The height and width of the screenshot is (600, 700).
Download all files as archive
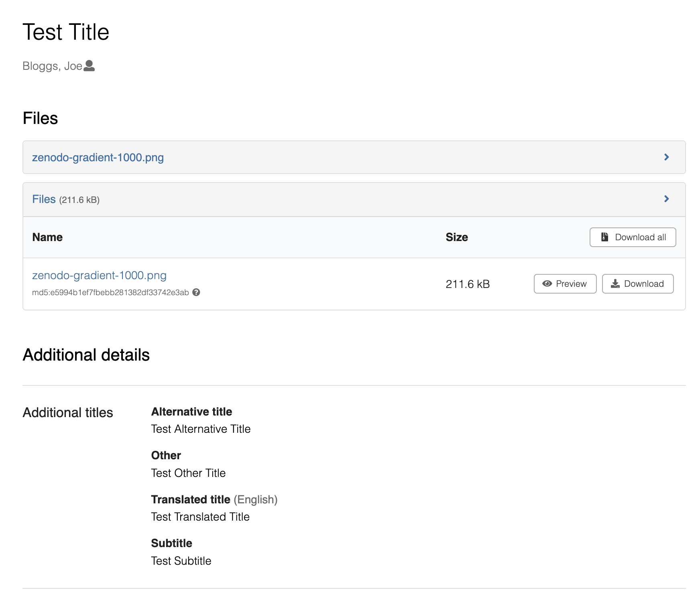pos(633,237)
